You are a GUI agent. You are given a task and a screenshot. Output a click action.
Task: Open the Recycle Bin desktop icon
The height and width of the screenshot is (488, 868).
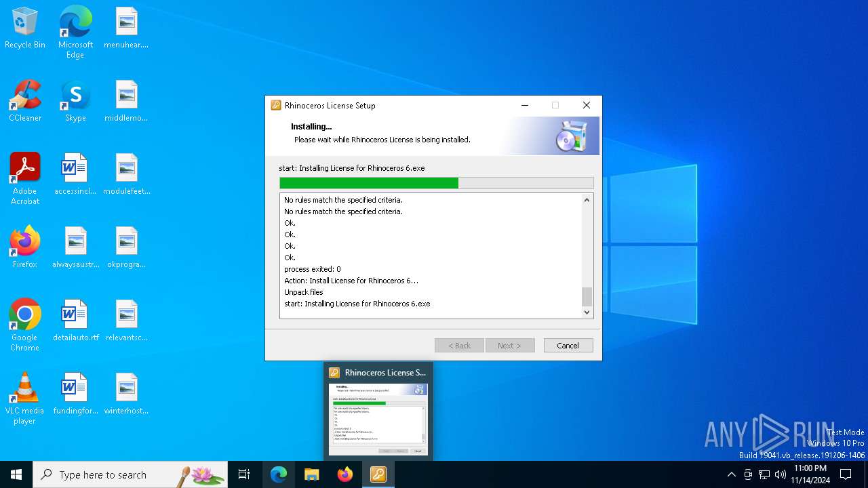[x=25, y=28]
